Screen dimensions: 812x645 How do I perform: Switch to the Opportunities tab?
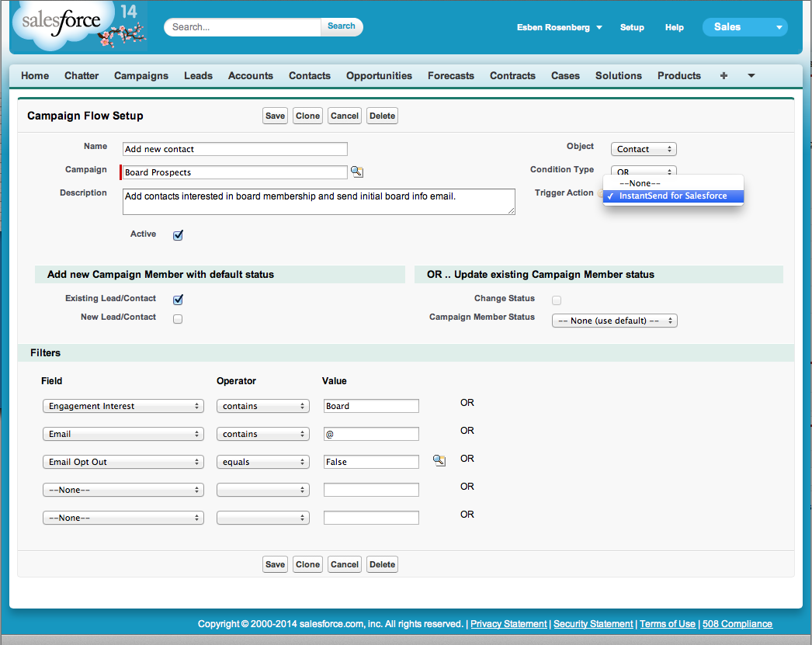pos(379,75)
